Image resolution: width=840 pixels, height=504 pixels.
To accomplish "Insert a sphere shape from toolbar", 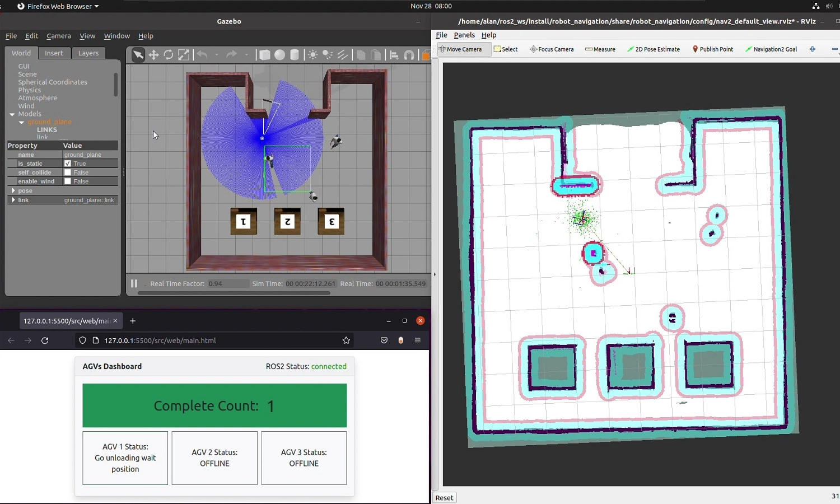I will (x=280, y=55).
